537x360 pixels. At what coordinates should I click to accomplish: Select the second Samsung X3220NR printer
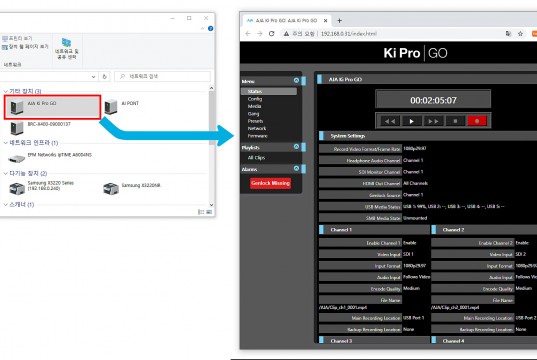(x=132, y=188)
